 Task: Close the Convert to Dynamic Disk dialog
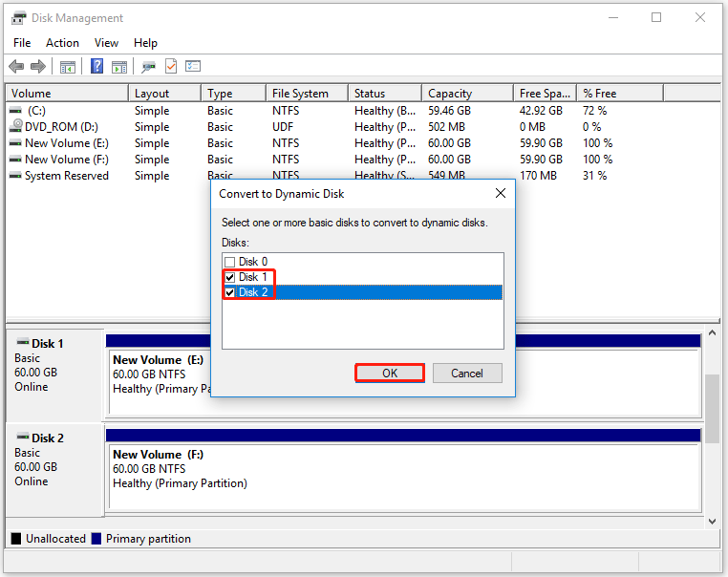click(x=501, y=194)
